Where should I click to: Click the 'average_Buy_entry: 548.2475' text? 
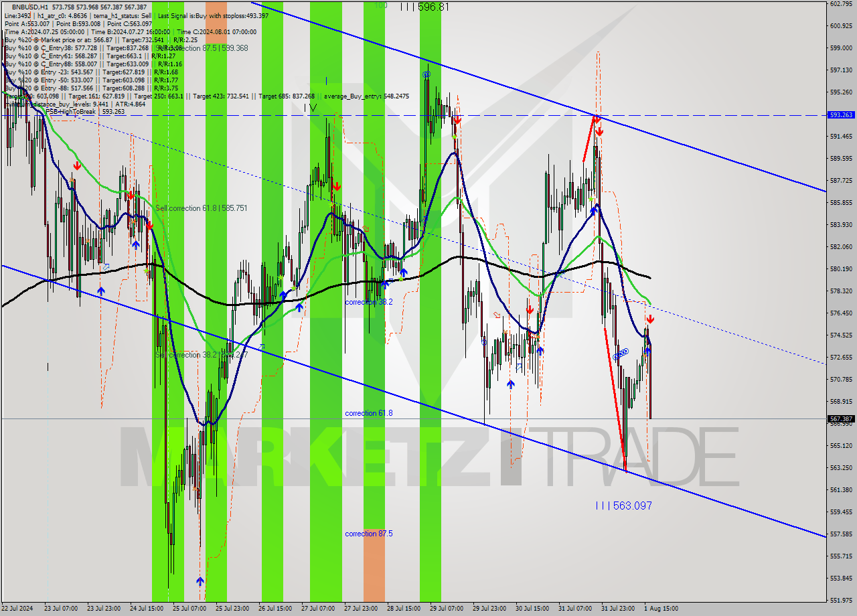[366, 96]
